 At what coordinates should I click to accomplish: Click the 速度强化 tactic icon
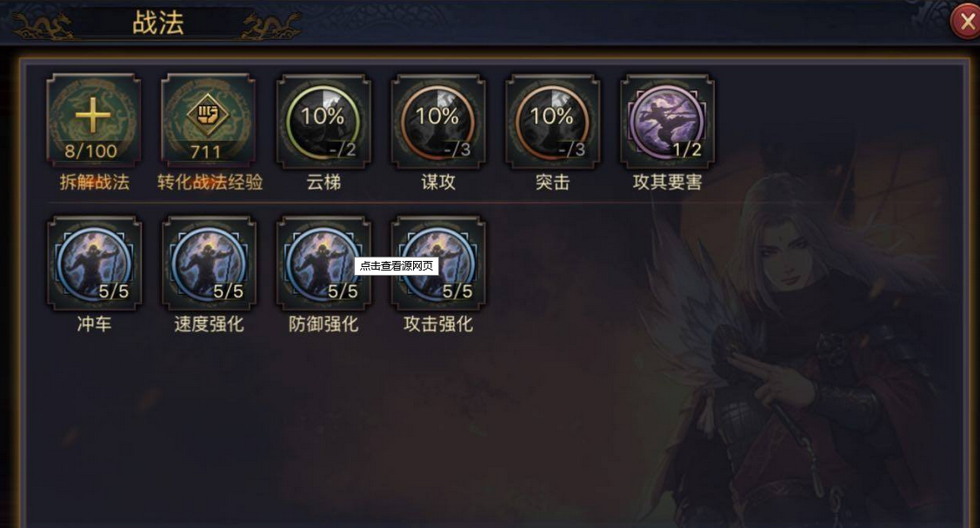pos(208,263)
